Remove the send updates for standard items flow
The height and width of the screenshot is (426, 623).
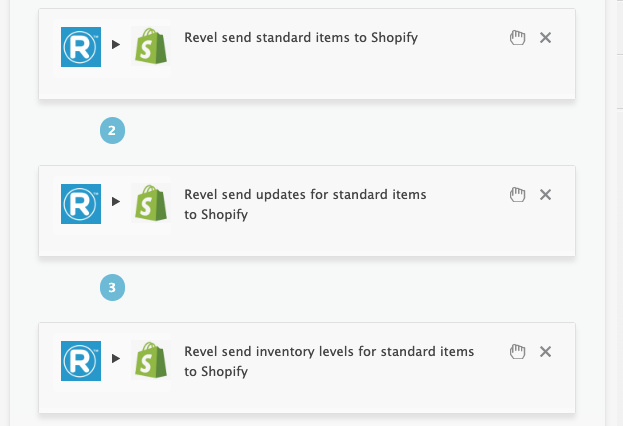tap(546, 195)
